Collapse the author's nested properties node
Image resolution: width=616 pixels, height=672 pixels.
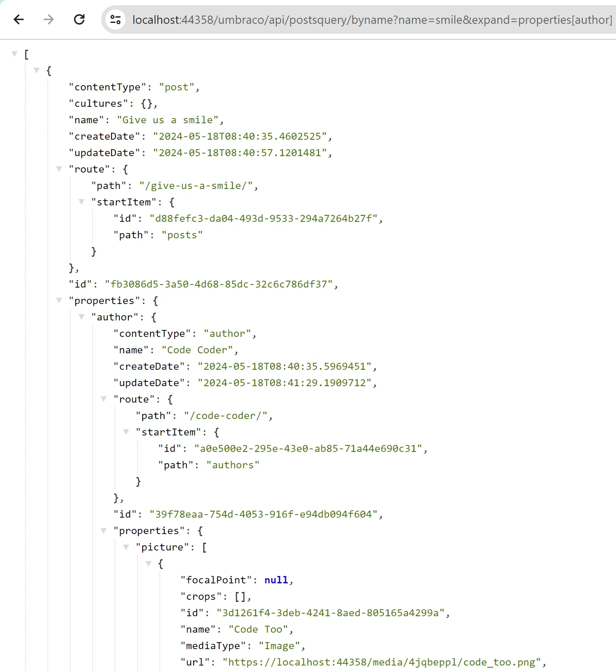point(104,530)
